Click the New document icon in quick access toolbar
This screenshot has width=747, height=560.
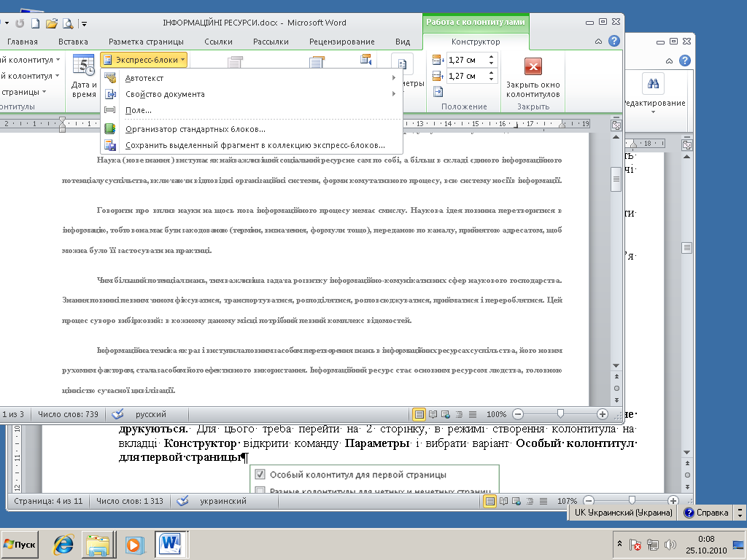coord(36,23)
